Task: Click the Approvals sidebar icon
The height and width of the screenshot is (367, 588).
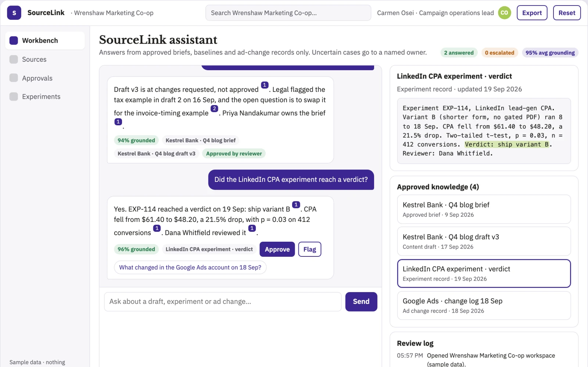Action: click(14, 78)
